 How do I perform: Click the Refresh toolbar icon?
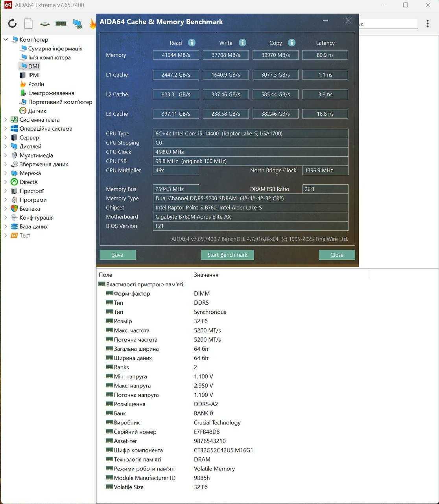[x=12, y=23]
